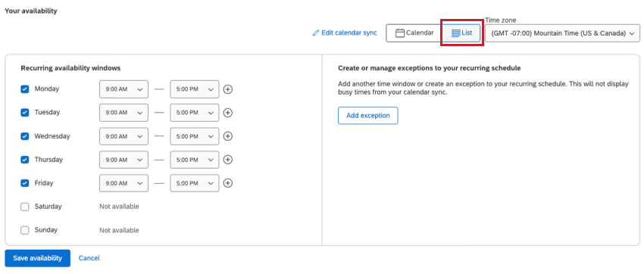This screenshot has height=274, width=644.
Task: Switch to the Calendar view
Action: [x=414, y=33]
